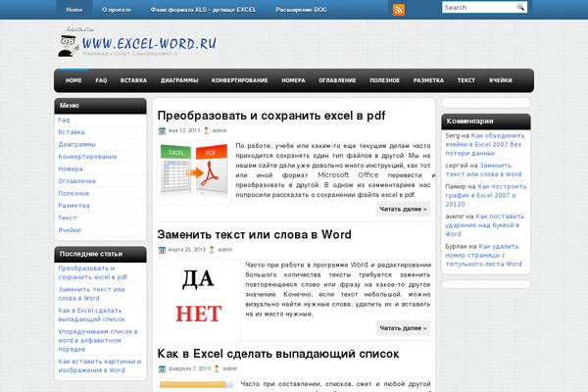The image size is (588, 392).
Task: Open КОНВЕРТИРОВАНИЕ in black menu
Action: click(240, 80)
